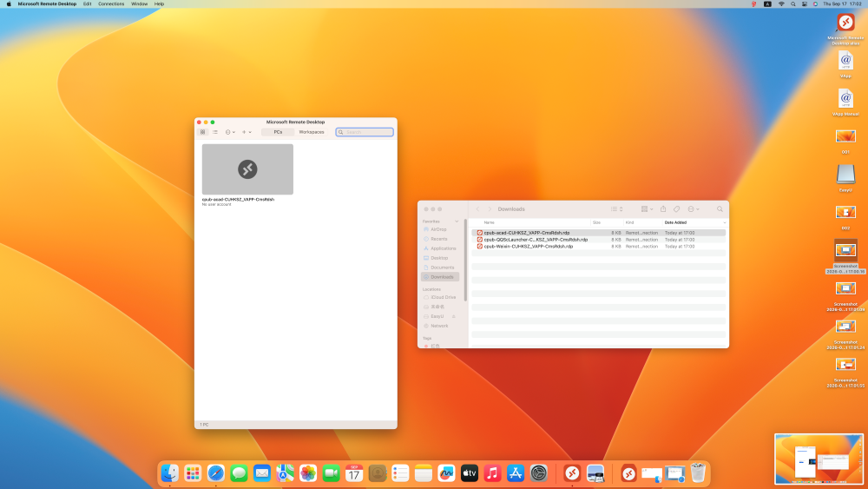The image size is (868, 489).
Task: Open Mail from the Dock
Action: point(262,473)
